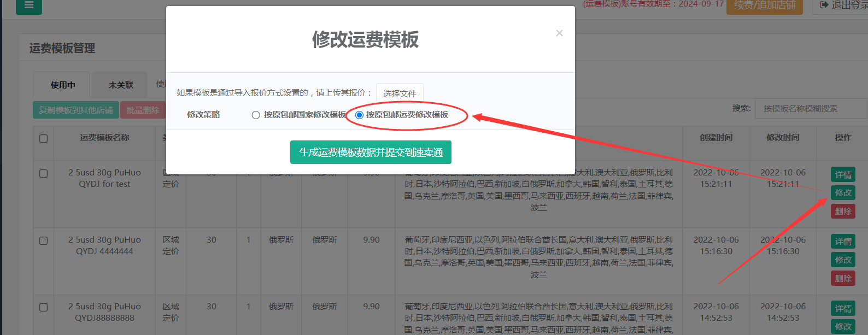Viewport: 868px width, 335px height.
Task: Click creation time 2022-10-06 14:52:53
Action: [716, 312]
